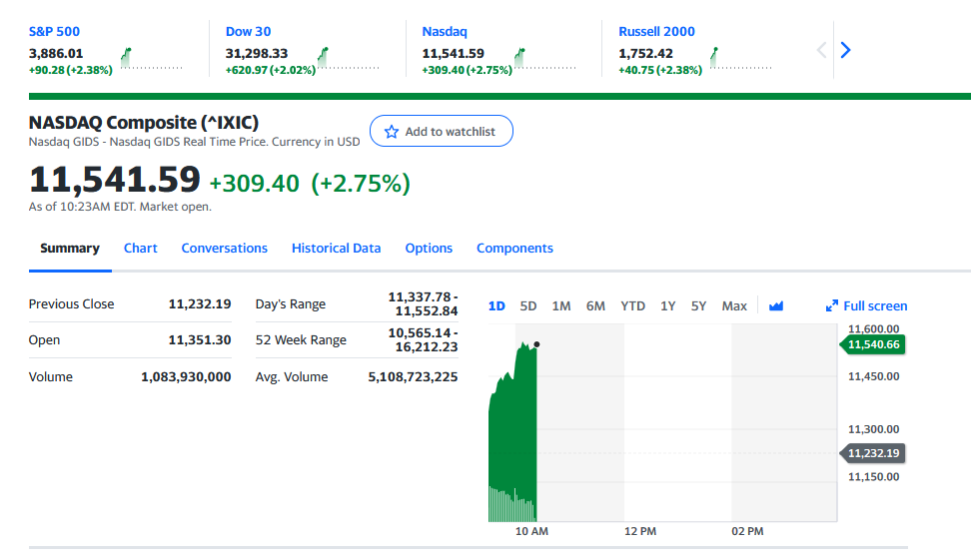971x560 pixels.
Task: Click the Russell 2000 value 1,752.42
Action: [646, 53]
